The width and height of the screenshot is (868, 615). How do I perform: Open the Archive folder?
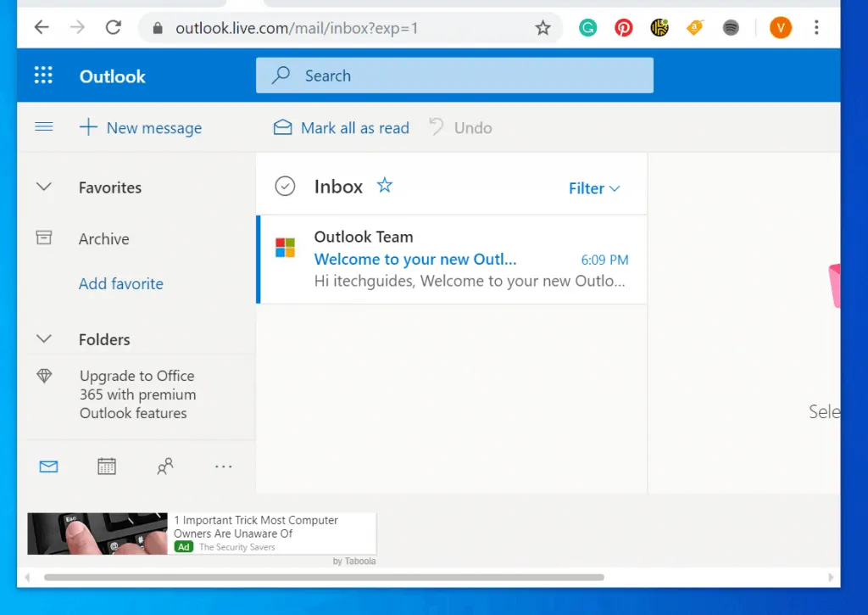(103, 239)
